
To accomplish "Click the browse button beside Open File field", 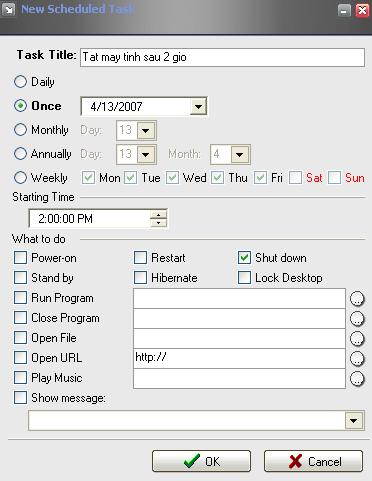I will click(x=357, y=339).
